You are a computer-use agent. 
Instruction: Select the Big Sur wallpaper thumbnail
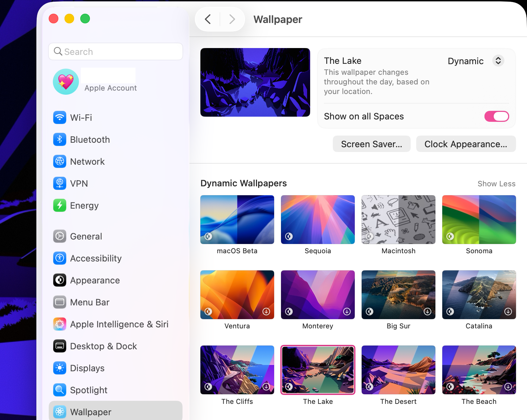point(398,295)
